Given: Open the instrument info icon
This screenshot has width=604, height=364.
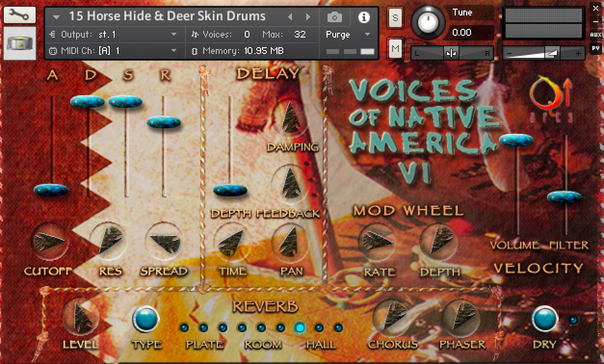Looking at the screenshot, I should [364, 17].
